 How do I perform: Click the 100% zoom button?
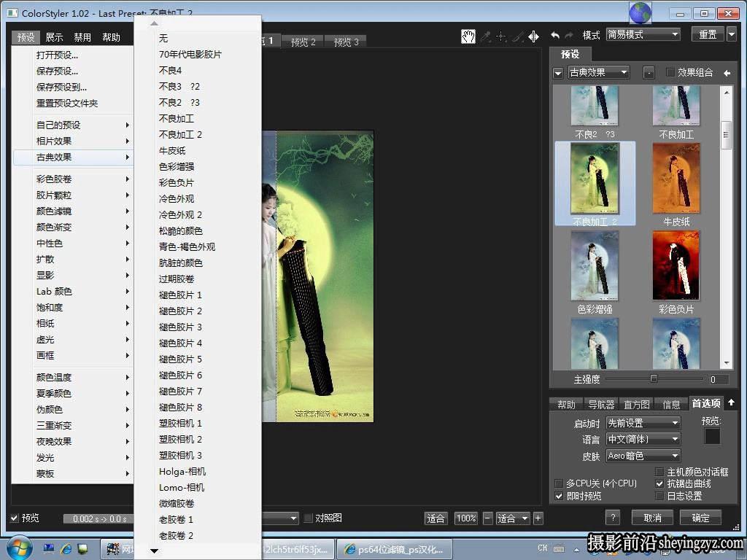tap(466, 518)
